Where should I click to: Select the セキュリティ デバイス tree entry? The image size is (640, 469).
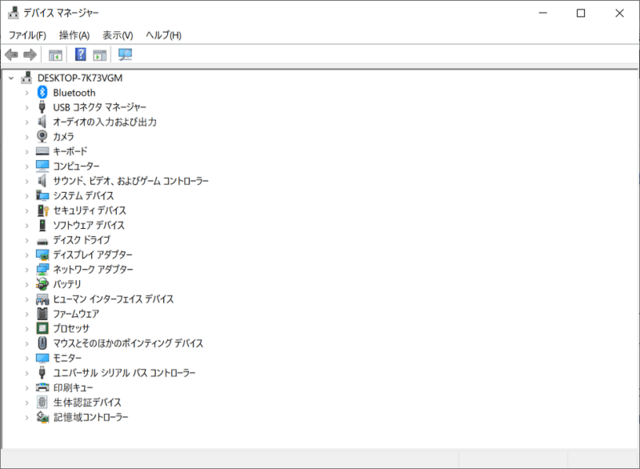(89, 210)
